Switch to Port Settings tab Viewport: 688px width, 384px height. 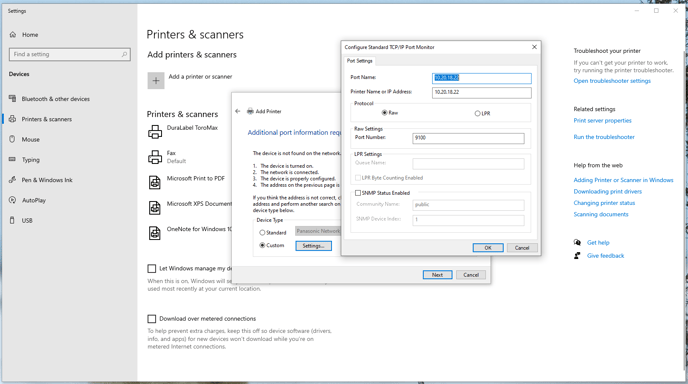359,61
